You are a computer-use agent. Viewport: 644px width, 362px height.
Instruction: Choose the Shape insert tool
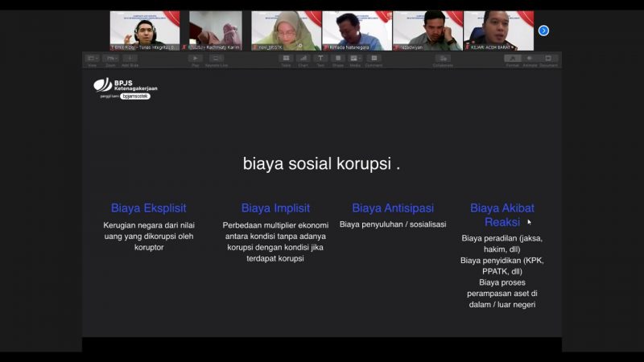(x=338, y=58)
